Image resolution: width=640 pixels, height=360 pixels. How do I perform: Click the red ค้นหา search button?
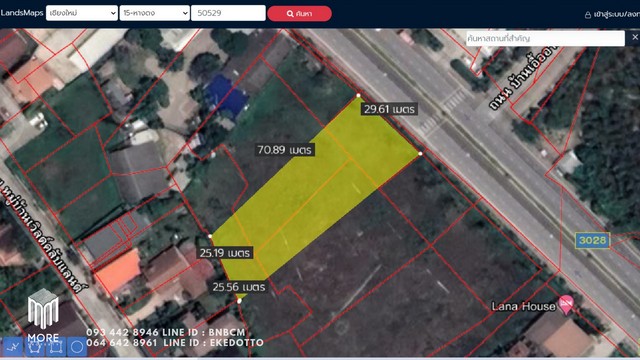pyautogui.click(x=300, y=13)
